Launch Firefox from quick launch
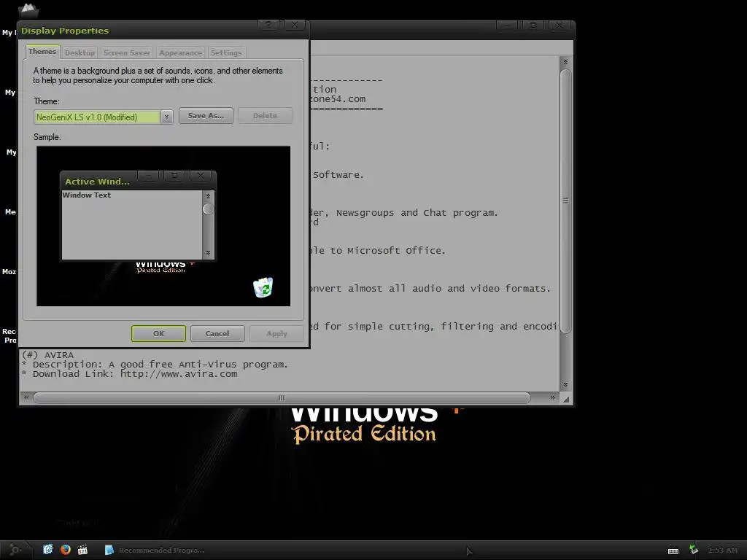This screenshot has width=747, height=560. (x=66, y=550)
